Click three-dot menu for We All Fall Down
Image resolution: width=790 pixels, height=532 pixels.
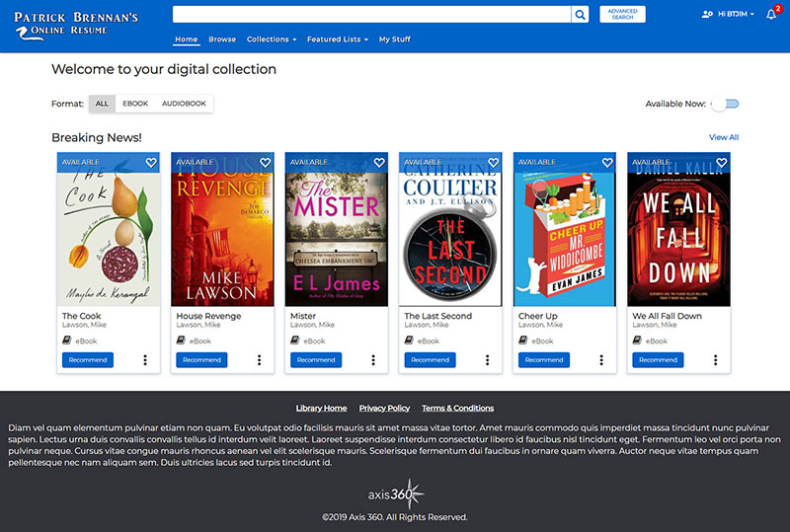pos(715,360)
